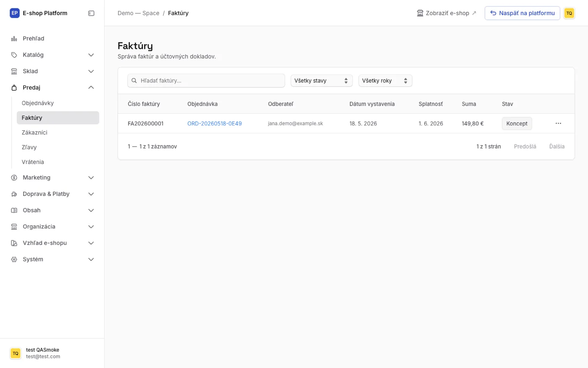
Task: Click the Splatnosť column header
Action: [x=430, y=104]
